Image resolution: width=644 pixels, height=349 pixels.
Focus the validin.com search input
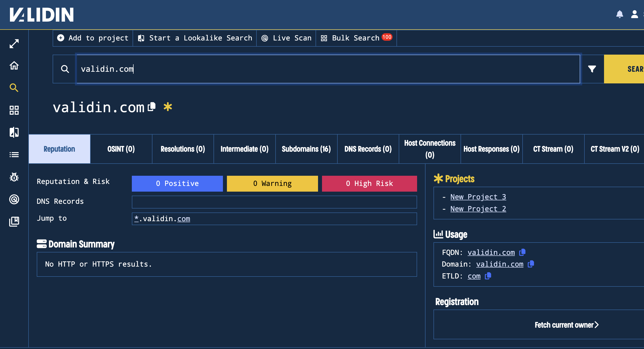click(328, 69)
